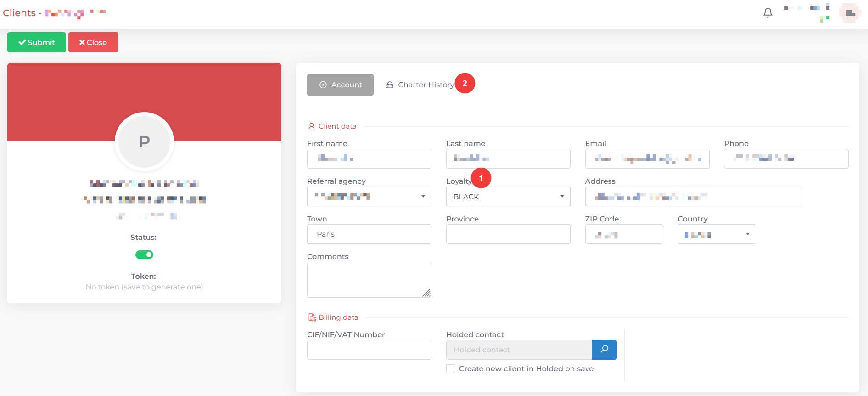Viewport: 868px width, 396px height.
Task: Switch to the Account tab
Action: pyautogui.click(x=340, y=85)
